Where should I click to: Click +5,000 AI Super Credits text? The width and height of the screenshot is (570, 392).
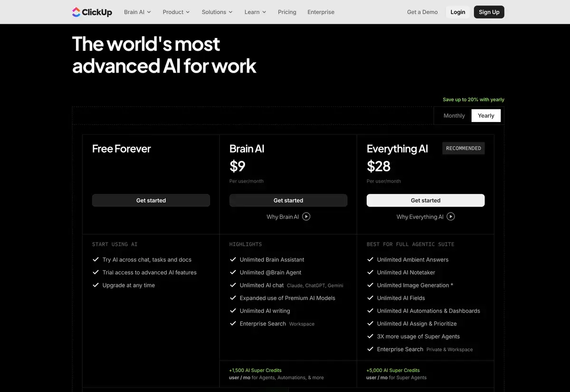point(393,370)
